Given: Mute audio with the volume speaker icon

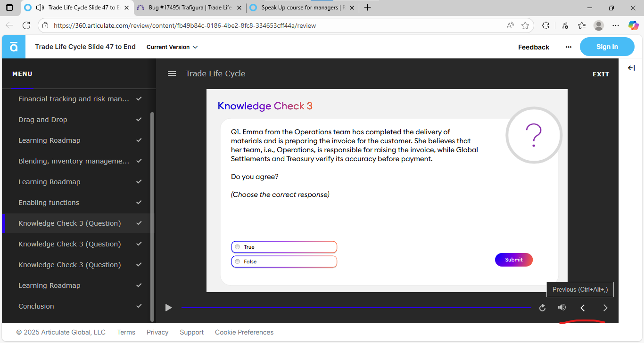Looking at the screenshot, I should tap(561, 308).
